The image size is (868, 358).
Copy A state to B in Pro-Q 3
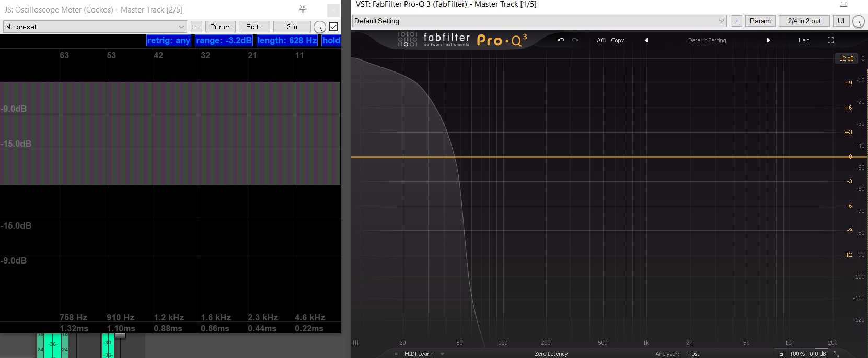point(617,40)
